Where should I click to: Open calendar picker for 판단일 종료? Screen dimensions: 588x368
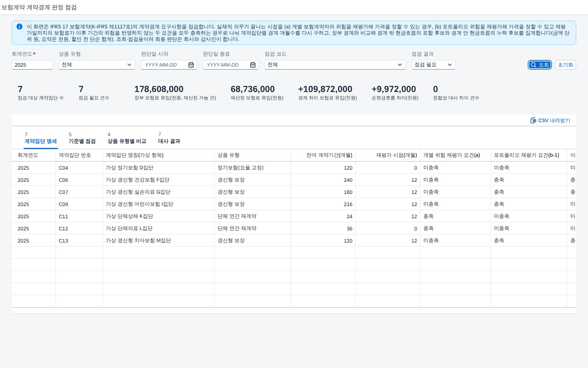[x=253, y=65]
